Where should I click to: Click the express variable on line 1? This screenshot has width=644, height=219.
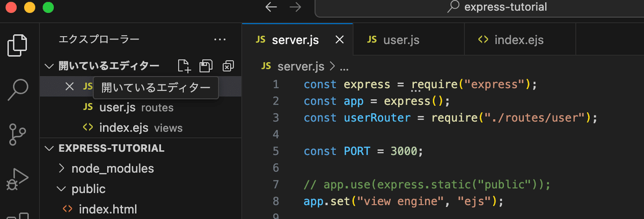[367, 84]
